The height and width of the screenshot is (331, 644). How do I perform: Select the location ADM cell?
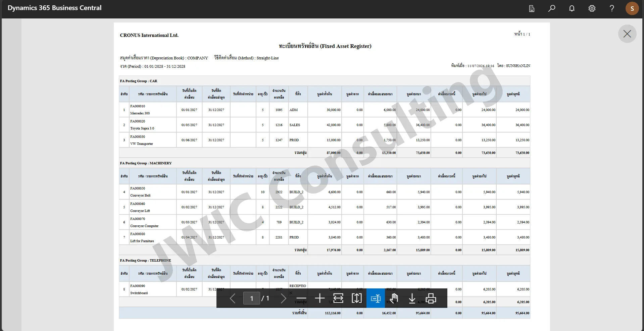coord(294,110)
